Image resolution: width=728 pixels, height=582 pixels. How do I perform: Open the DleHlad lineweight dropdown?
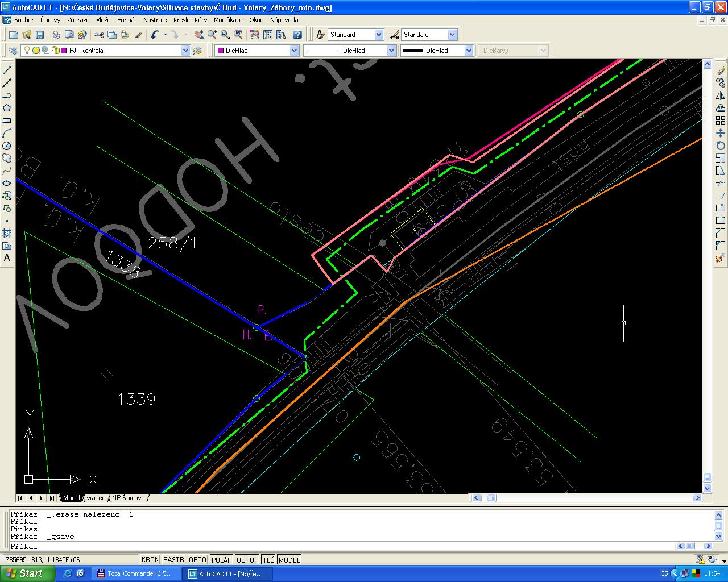(469, 51)
